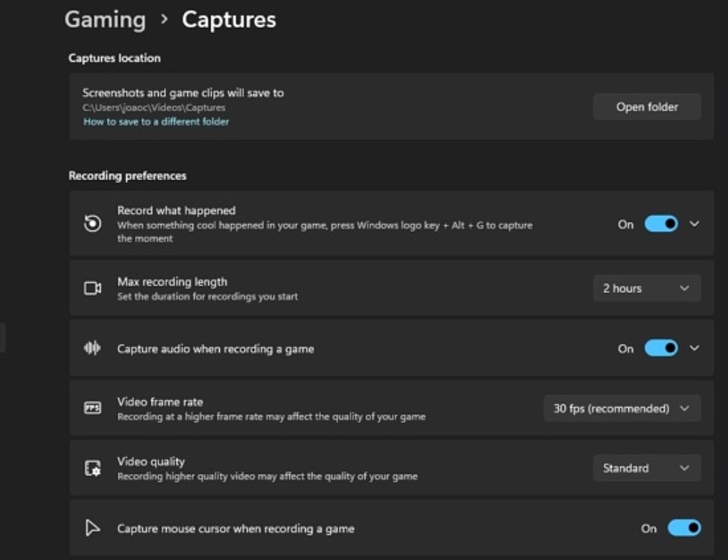This screenshot has height=560, width=728.
Task: Click the Captures breadcrumb title
Action: pos(229,20)
